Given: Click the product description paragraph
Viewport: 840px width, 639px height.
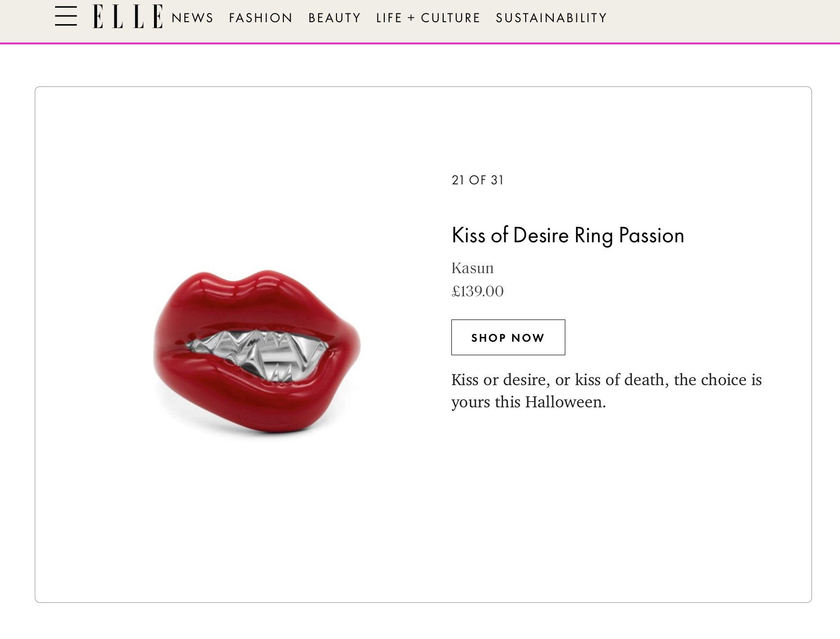Looking at the screenshot, I should pos(606,390).
